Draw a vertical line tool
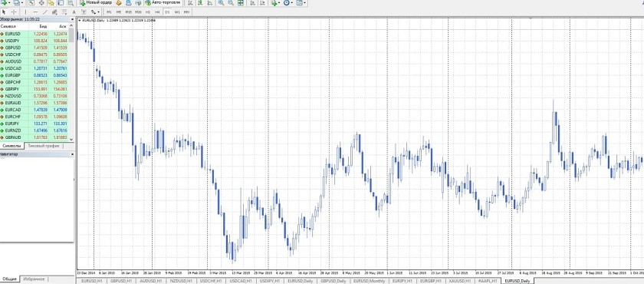 (25, 12)
